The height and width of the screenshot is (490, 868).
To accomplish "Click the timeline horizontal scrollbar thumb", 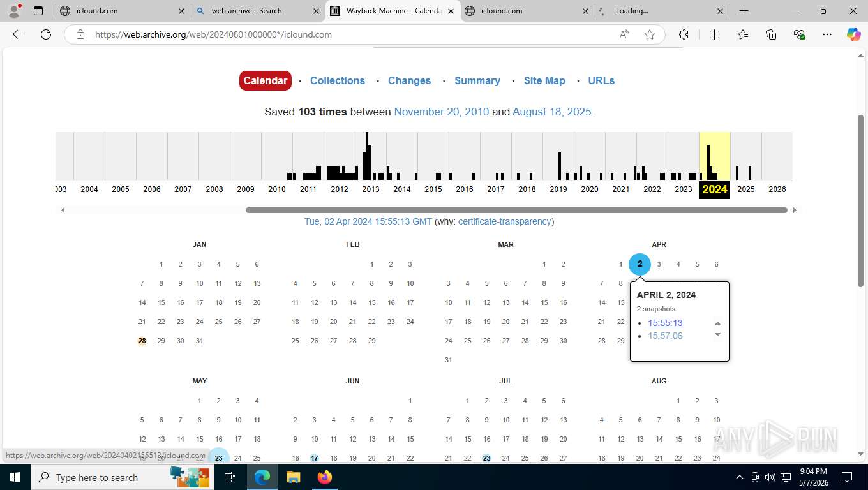I will pos(516,210).
